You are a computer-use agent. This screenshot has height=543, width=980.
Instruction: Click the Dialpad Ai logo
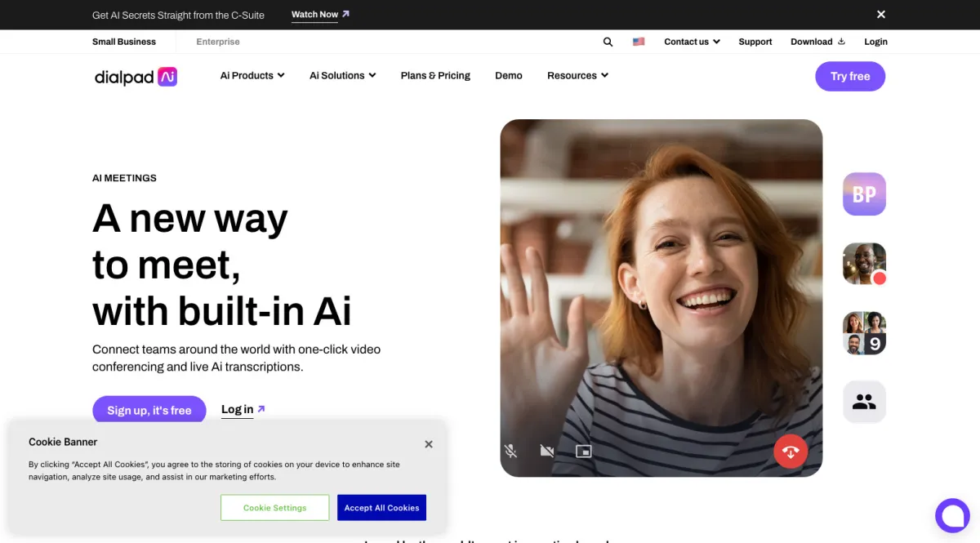coord(136,77)
